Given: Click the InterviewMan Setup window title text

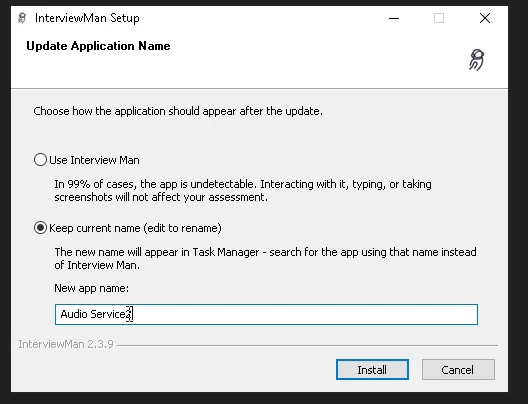Looking at the screenshot, I should coord(87,18).
